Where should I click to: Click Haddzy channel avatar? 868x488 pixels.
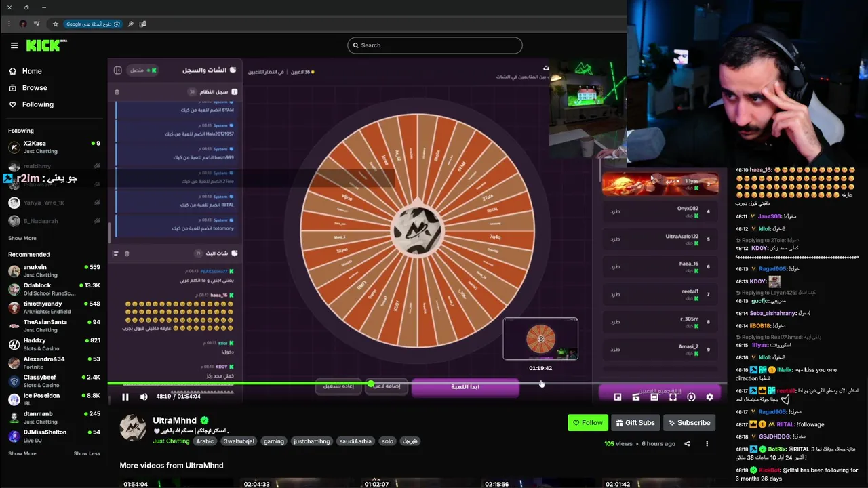point(14,344)
